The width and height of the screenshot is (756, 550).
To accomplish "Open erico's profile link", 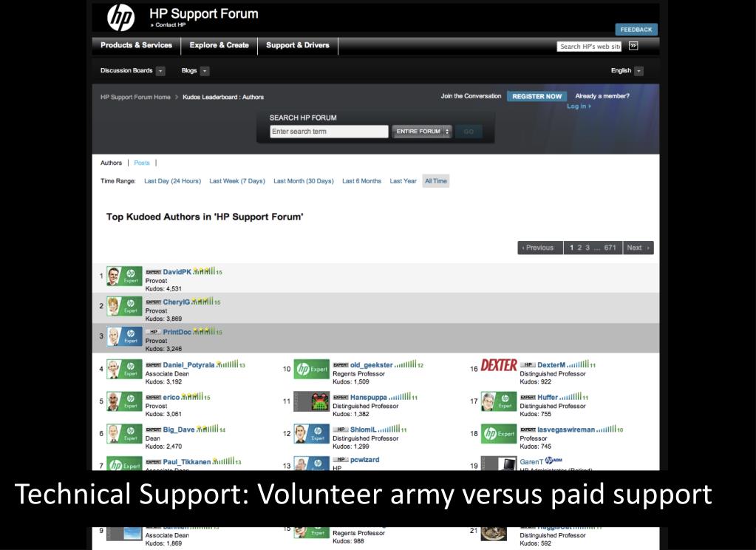I will point(171,397).
